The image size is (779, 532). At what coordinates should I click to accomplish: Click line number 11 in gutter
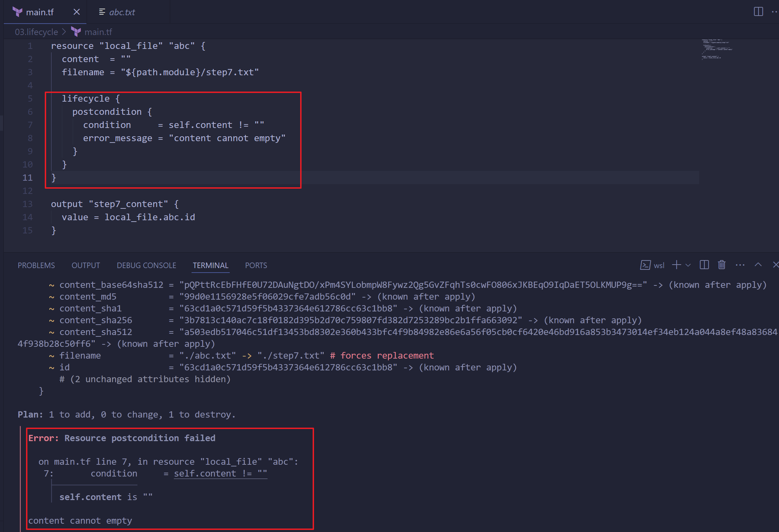pyautogui.click(x=27, y=178)
